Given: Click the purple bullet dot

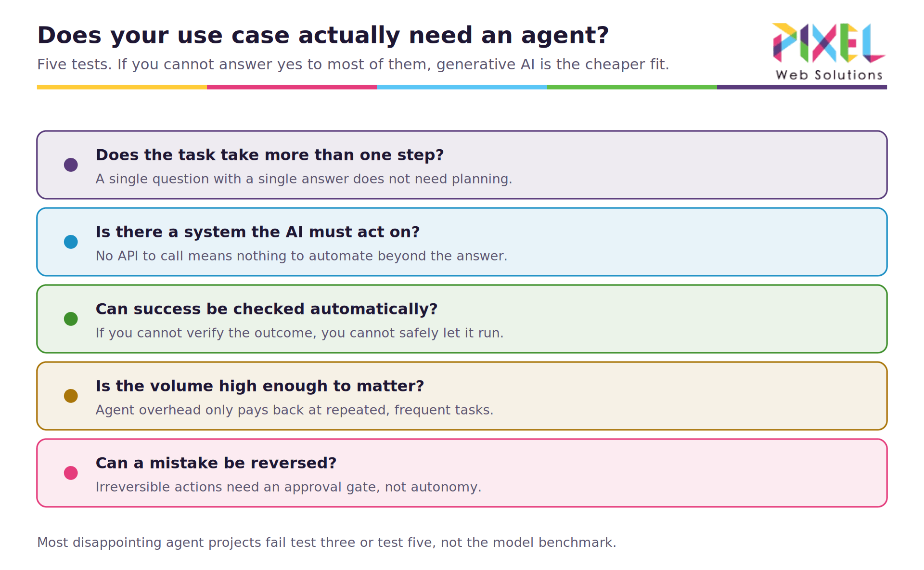Looking at the screenshot, I should (x=71, y=165).
